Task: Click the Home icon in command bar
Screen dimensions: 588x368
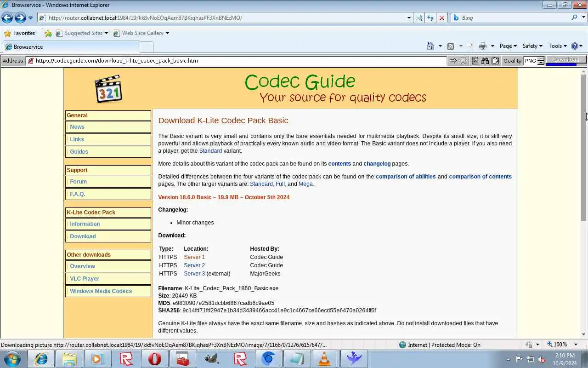Action: click(x=430, y=46)
